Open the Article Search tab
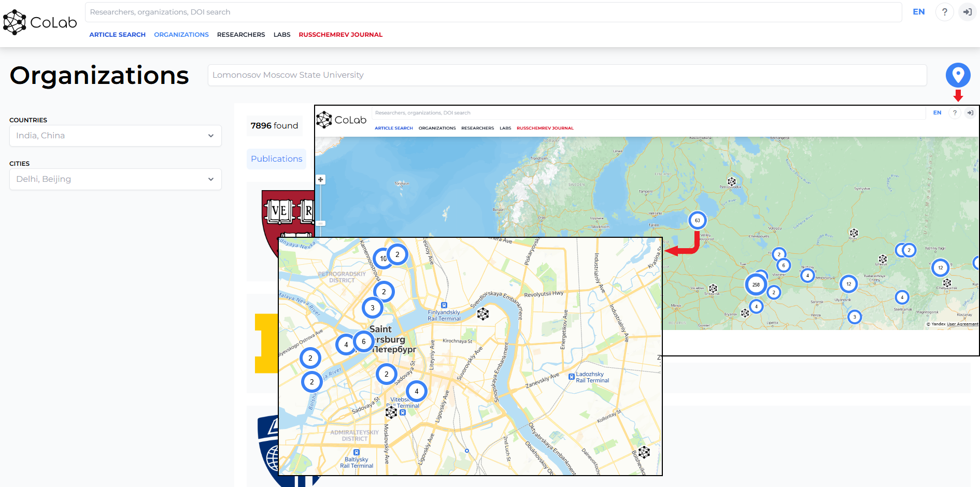980x487 pixels. pos(117,35)
